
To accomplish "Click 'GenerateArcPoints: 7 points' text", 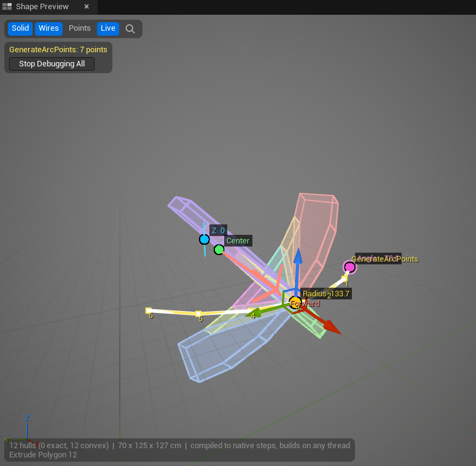I will coord(58,50).
